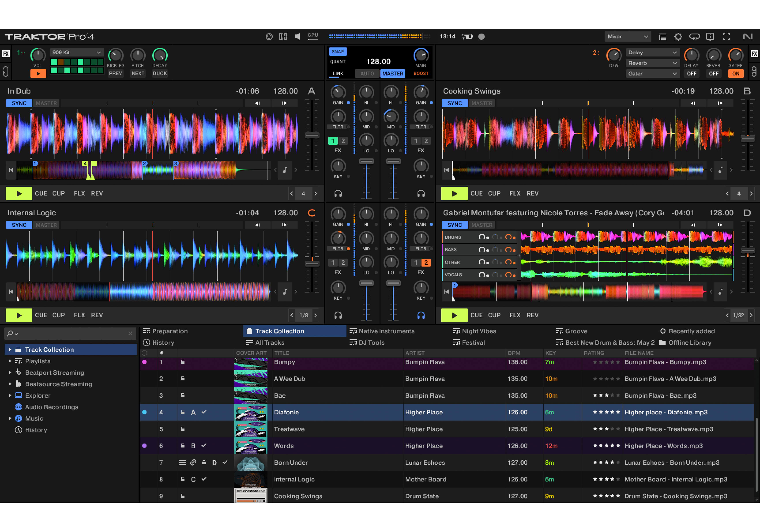Toggle the left FX panel button
Viewport: 760px width, 532px height.
click(6, 54)
